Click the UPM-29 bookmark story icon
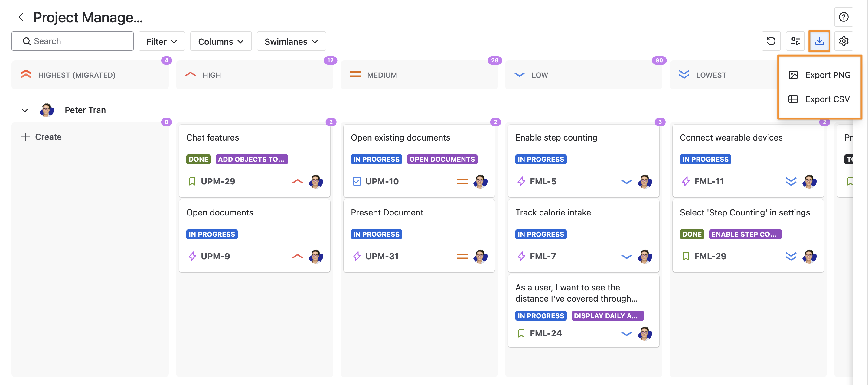The width and height of the screenshot is (868, 385). tap(192, 181)
